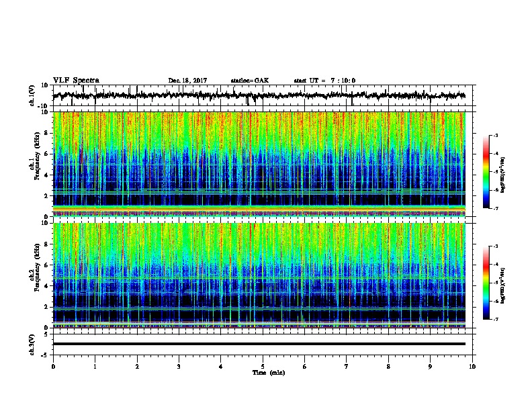Click the time axis tick label "3"

click(179, 367)
